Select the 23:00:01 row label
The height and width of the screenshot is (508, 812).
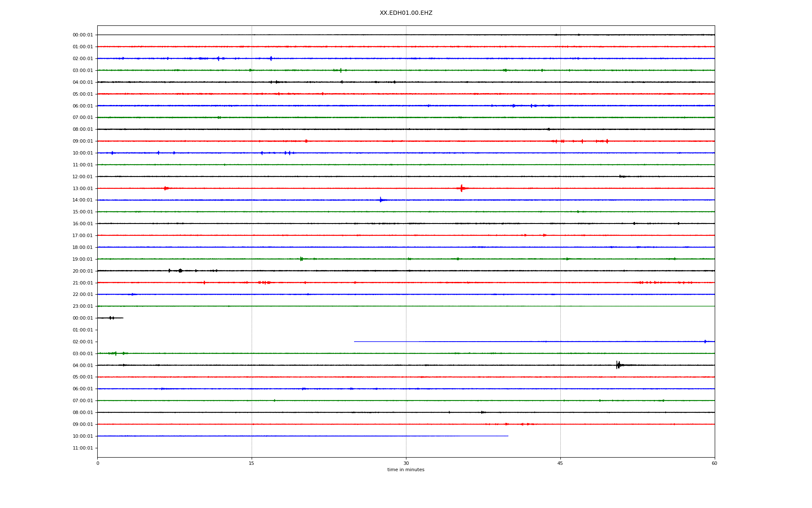coord(82,306)
